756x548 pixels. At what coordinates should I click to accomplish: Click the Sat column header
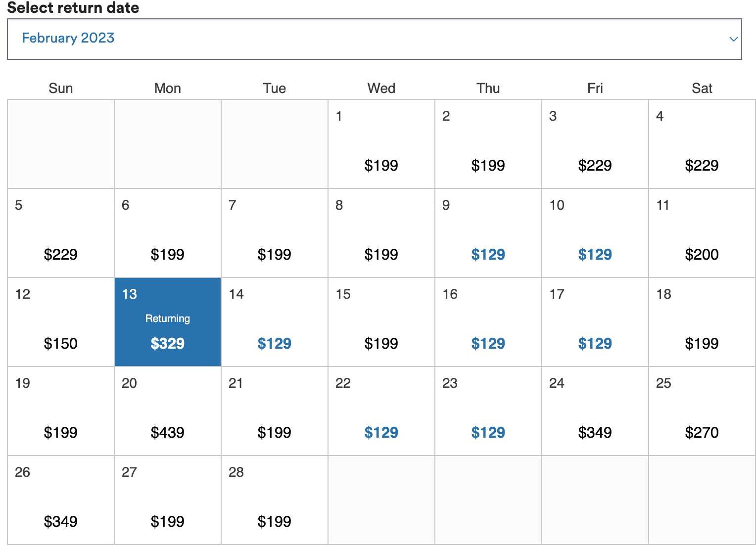click(x=702, y=88)
